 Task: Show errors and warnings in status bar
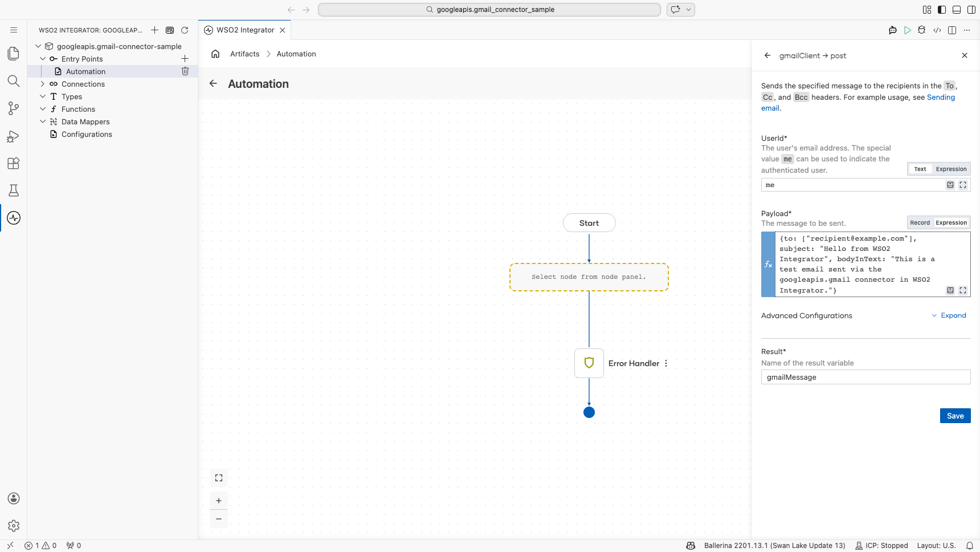coord(40,546)
